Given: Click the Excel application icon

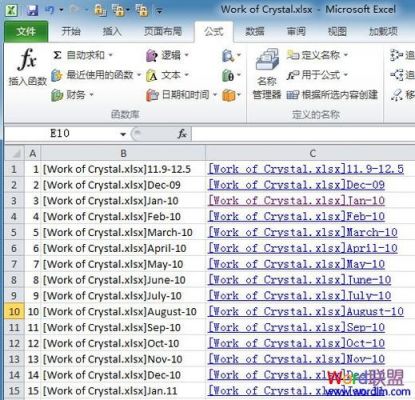Looking at the screenshot, I should [11, 10].
